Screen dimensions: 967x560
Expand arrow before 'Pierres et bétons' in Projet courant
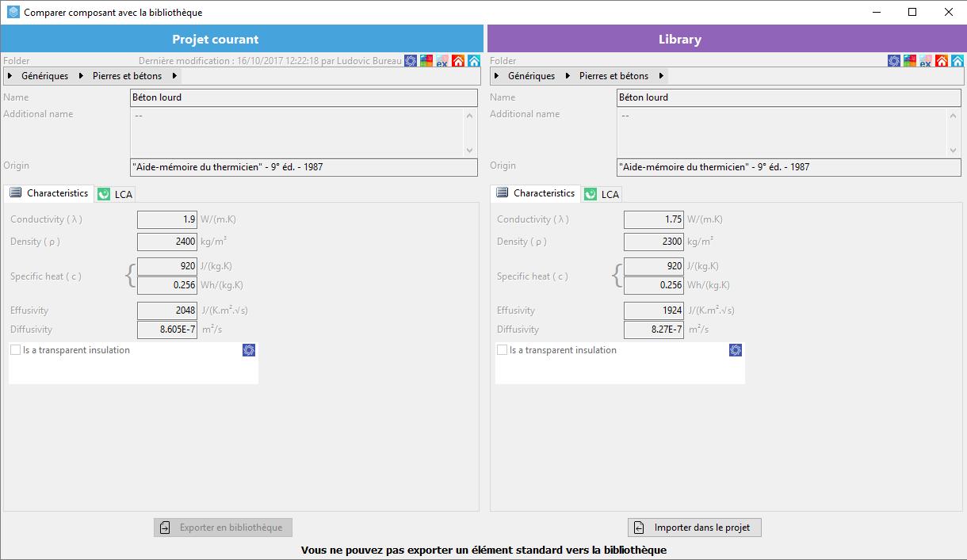81,76
